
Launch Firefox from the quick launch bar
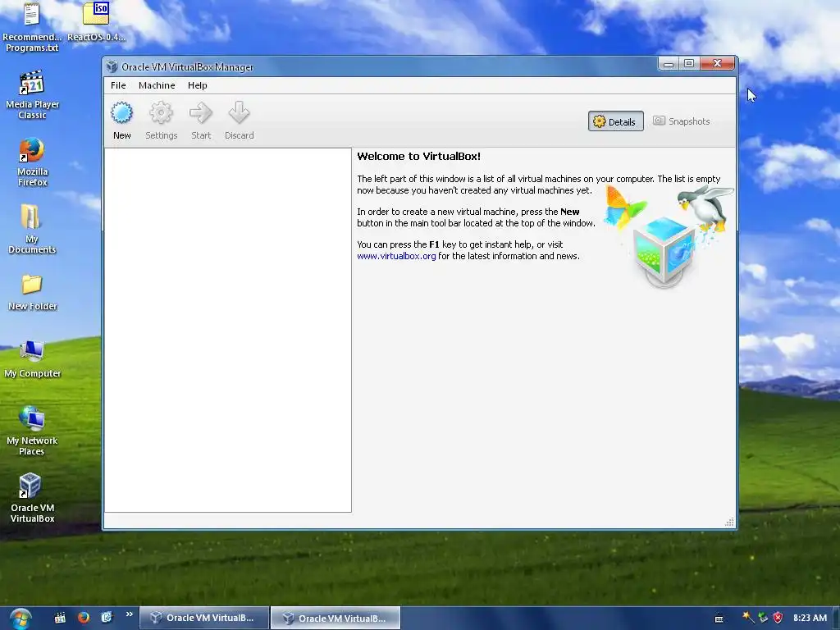[x=83, y=618]
